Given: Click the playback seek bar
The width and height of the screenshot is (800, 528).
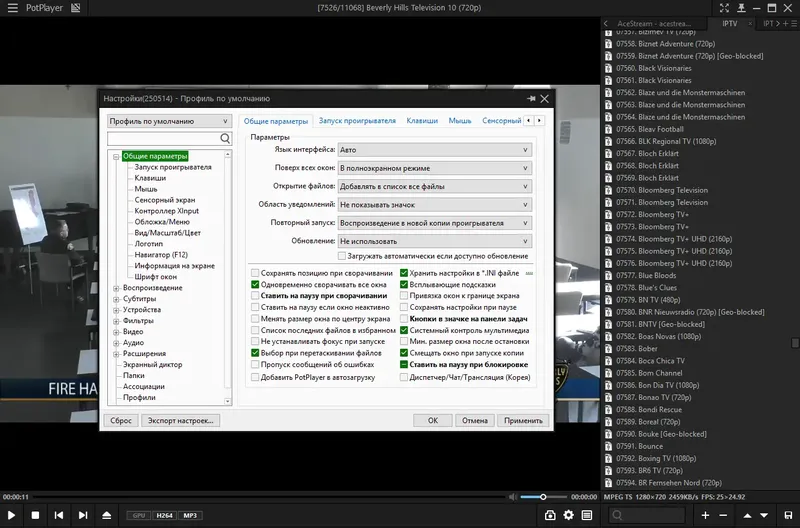Looking at the screenshot, I should coord(270,497).
